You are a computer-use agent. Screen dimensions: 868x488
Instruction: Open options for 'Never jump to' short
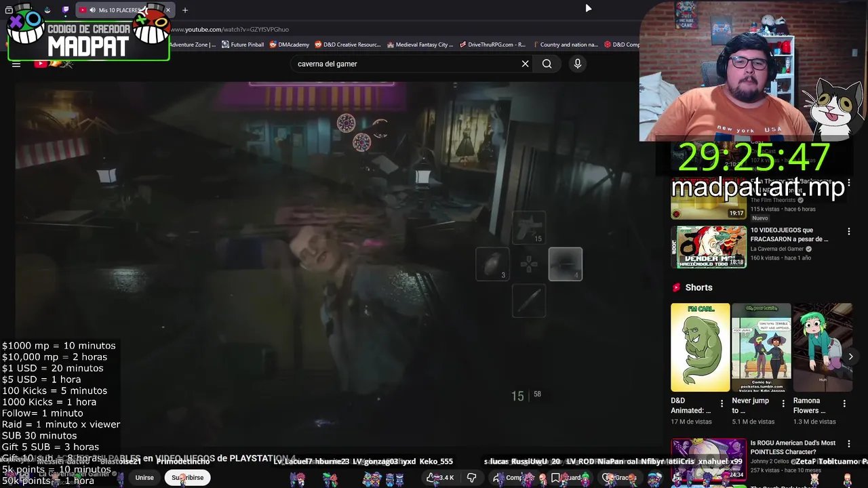coord(783,403)
